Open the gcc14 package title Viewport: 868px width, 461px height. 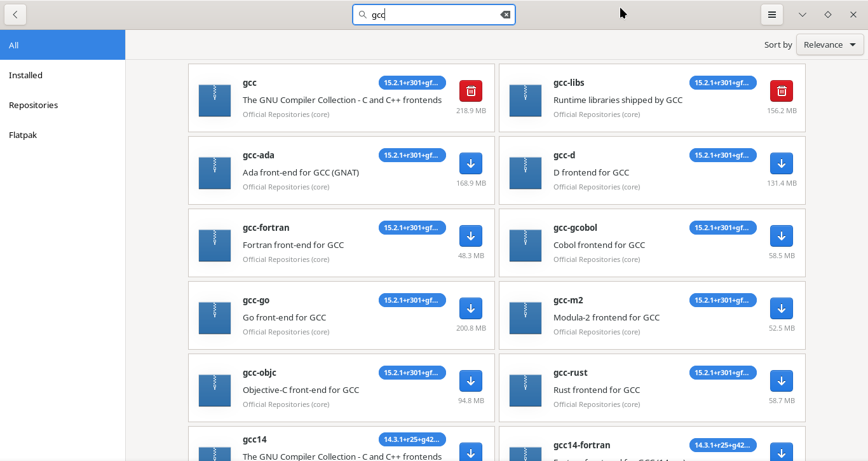[x=255, y=439]
